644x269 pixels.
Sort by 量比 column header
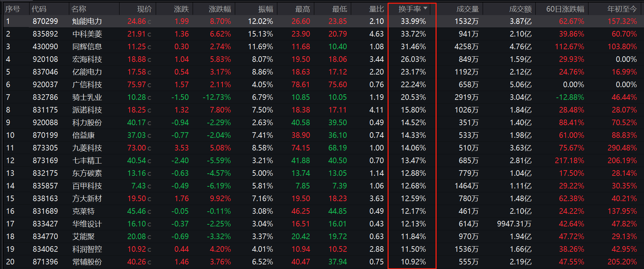[376, 9]
